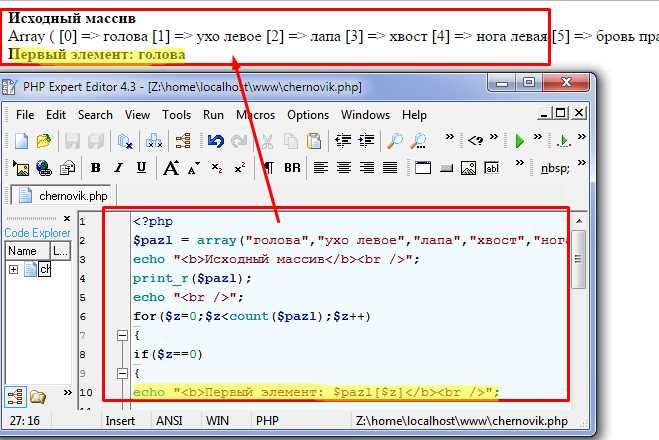Open file using the folder icon
The width and height of the screenshot is (659, 440).
(x=44, y=141)
